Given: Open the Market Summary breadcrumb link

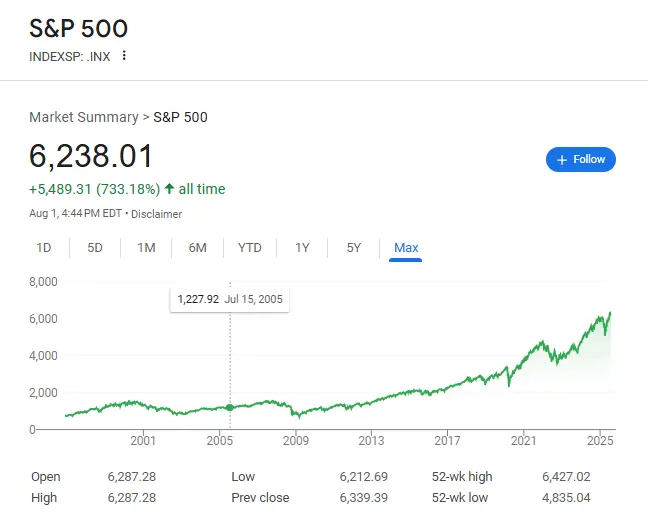Looking at the screenshot, I should 84,117.
